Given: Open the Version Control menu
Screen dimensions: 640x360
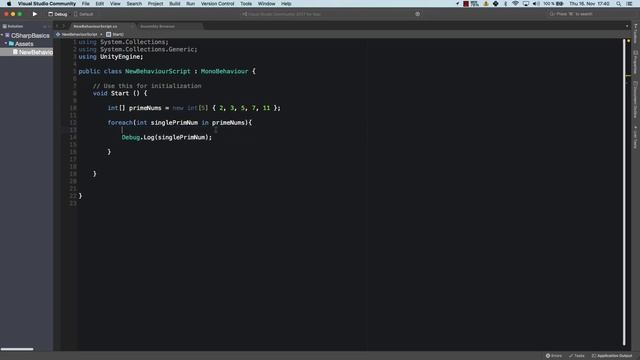Looking at the screenshot, I should (218, 4).
